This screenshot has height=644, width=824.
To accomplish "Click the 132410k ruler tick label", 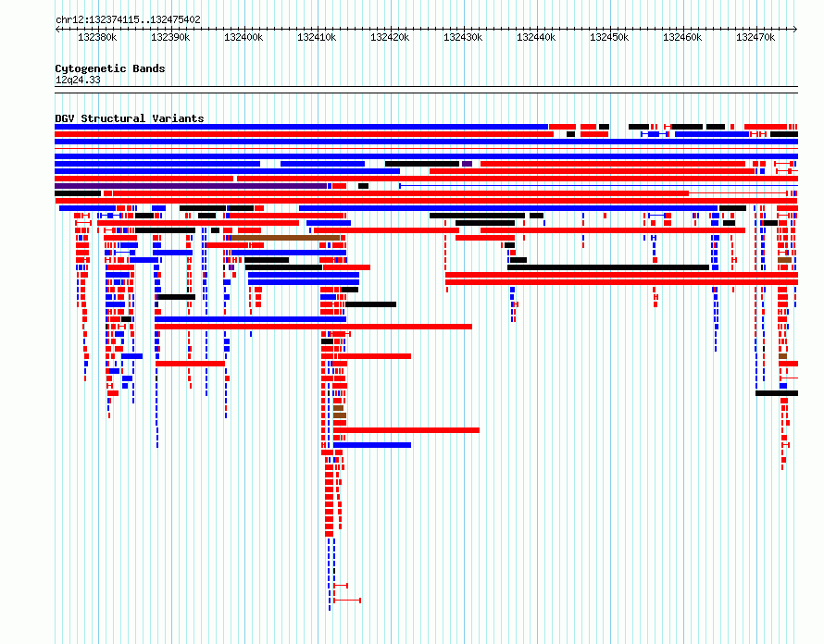I will click(x=317, y=37).
